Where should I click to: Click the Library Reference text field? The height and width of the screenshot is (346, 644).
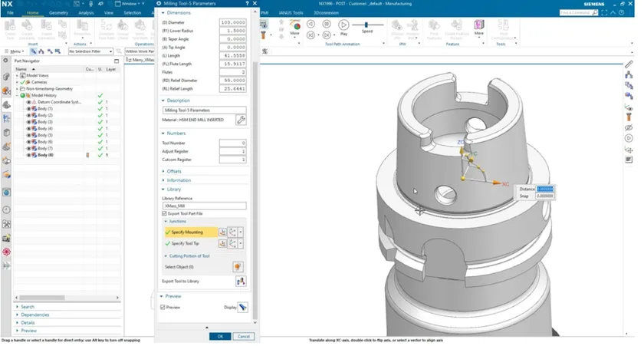pyautogui.click(x=205, y=206)
